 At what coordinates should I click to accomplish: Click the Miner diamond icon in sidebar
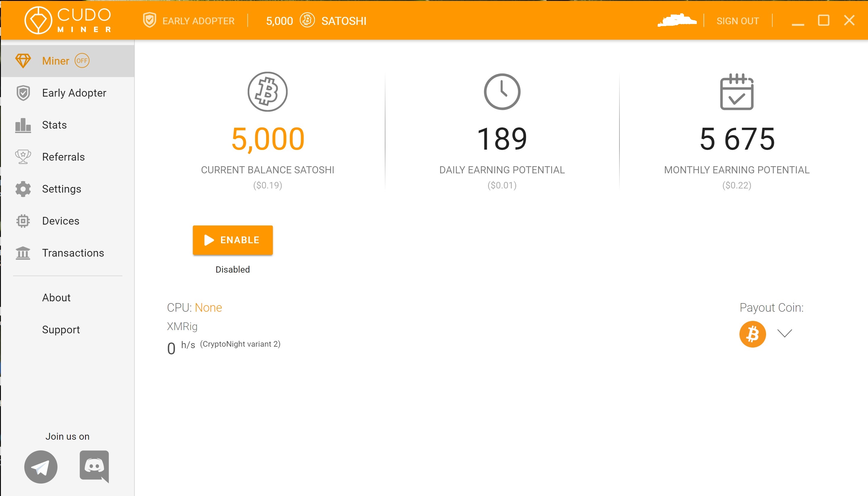(23, 61)
